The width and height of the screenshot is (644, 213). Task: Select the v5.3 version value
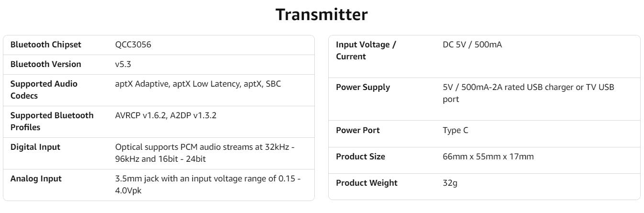tap(123, 64)
